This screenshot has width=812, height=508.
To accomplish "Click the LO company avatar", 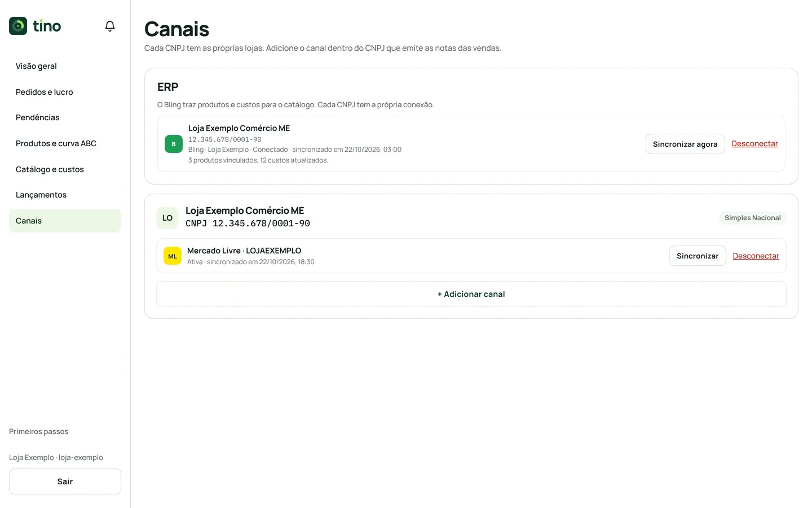I will click(x=167, y=218).
